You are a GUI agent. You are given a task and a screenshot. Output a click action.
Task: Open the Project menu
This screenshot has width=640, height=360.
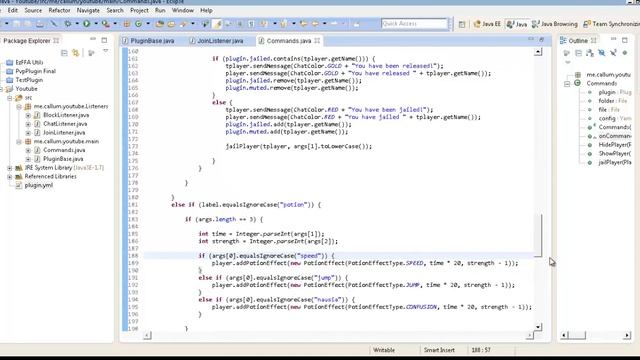coord(139,10)
